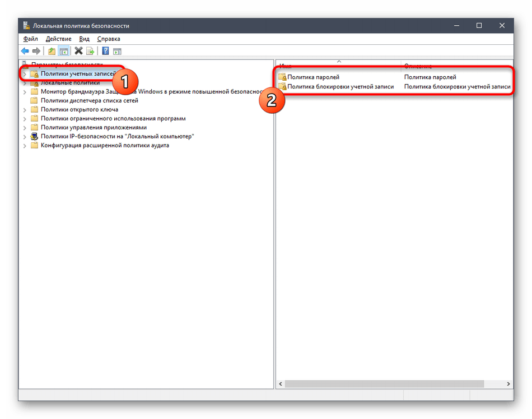532x419 pixels.
Task: Open the Файл menu
Action: click(x=31, y=39)
